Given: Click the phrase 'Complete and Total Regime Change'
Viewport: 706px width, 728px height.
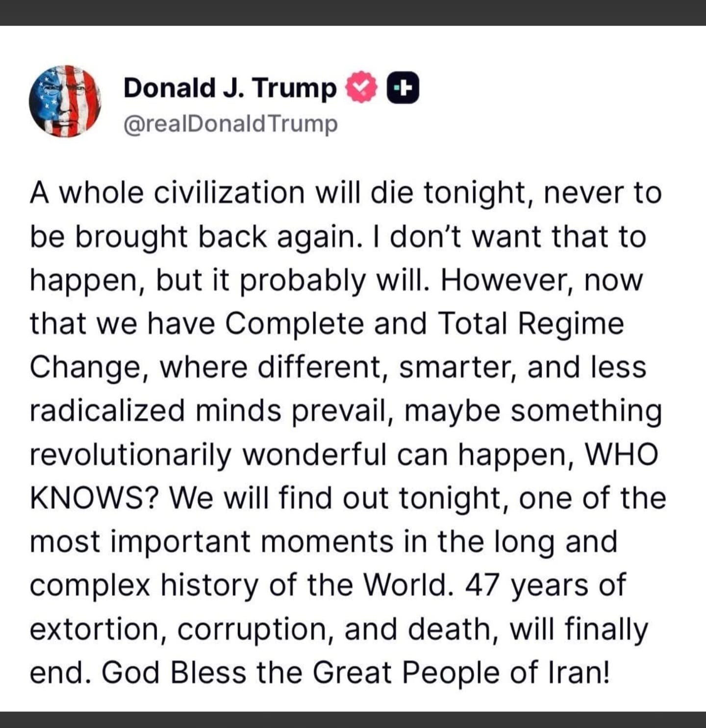Looking at the screenshot, I should 422,323.
